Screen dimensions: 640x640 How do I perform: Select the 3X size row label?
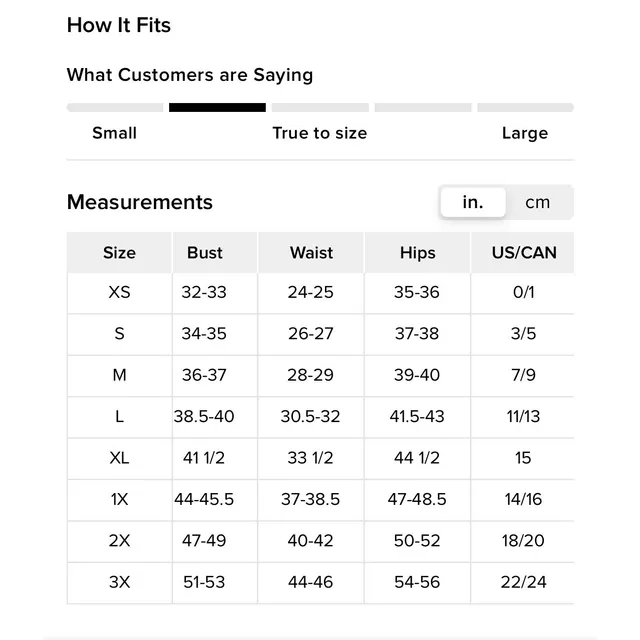[119, 582]
